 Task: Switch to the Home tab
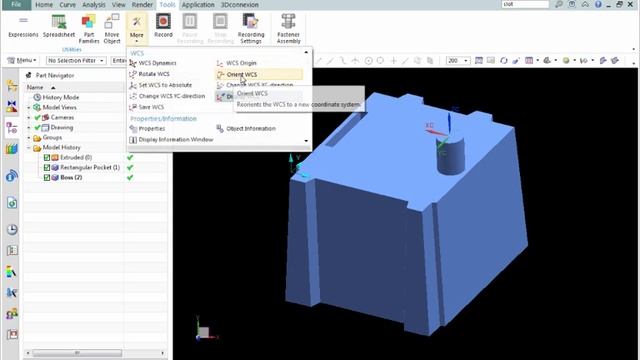44,5
